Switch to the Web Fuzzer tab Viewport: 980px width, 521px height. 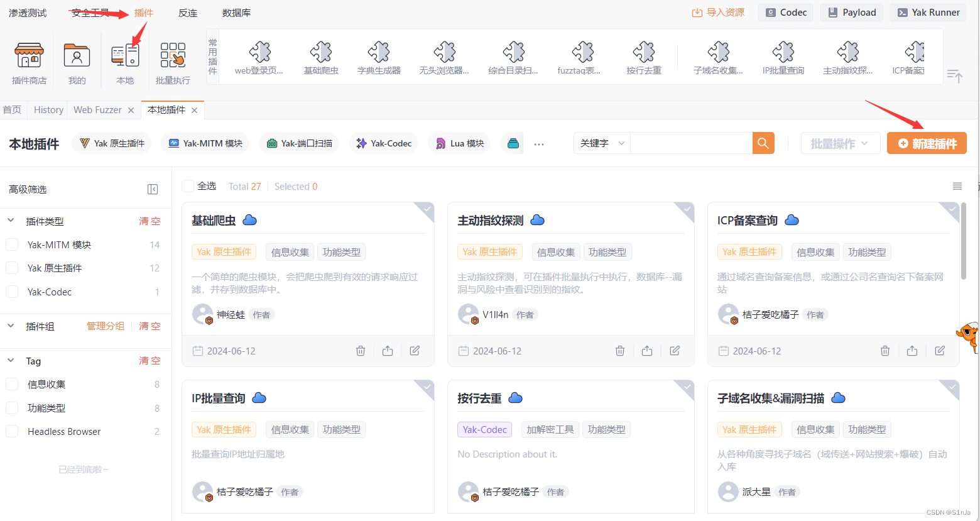(x=97, y=109)
